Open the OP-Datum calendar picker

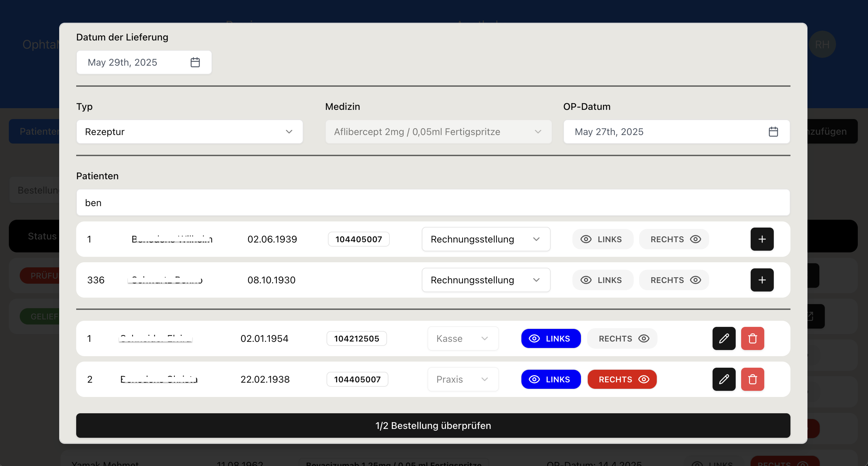click(774, 132)
